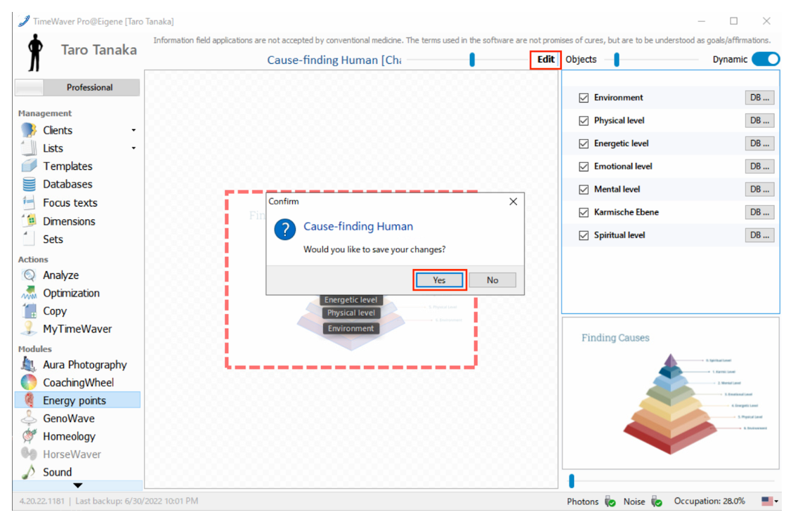812x524 pixels.
Task: Open DB button for Environment
Action: 759,98
